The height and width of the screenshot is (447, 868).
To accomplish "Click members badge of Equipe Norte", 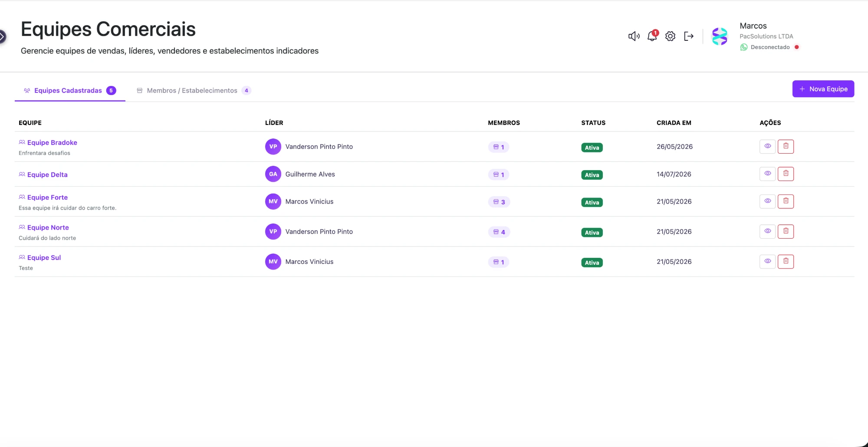I will click(499, 232).
